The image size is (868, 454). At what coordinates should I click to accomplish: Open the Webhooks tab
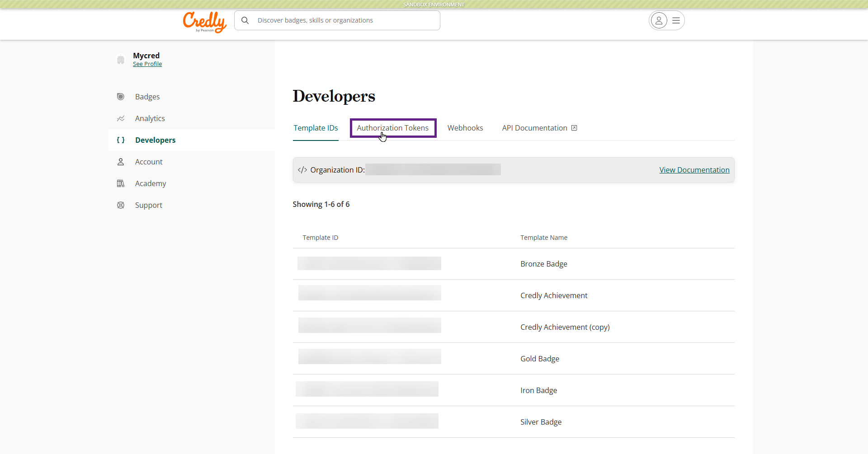(x=465, y=128)
